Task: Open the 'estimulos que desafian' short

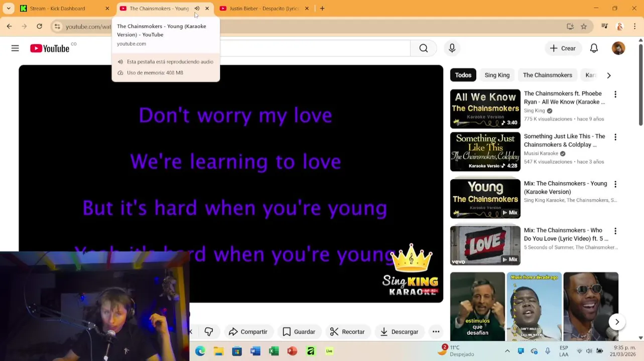Action: pyautogui.click(x=477, y=306)
